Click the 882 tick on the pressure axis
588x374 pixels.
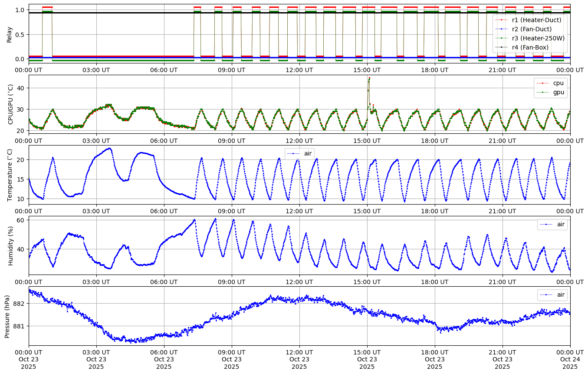point(19,304)
